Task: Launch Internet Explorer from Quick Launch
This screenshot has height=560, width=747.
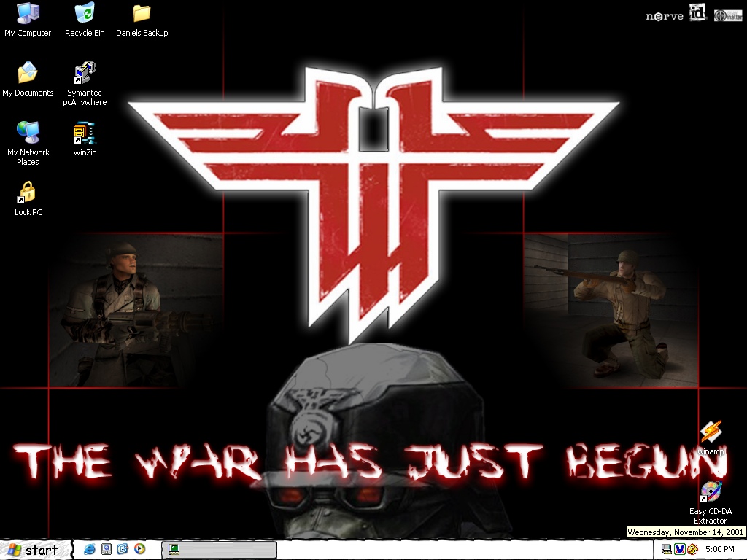Action: coord(90,549)
